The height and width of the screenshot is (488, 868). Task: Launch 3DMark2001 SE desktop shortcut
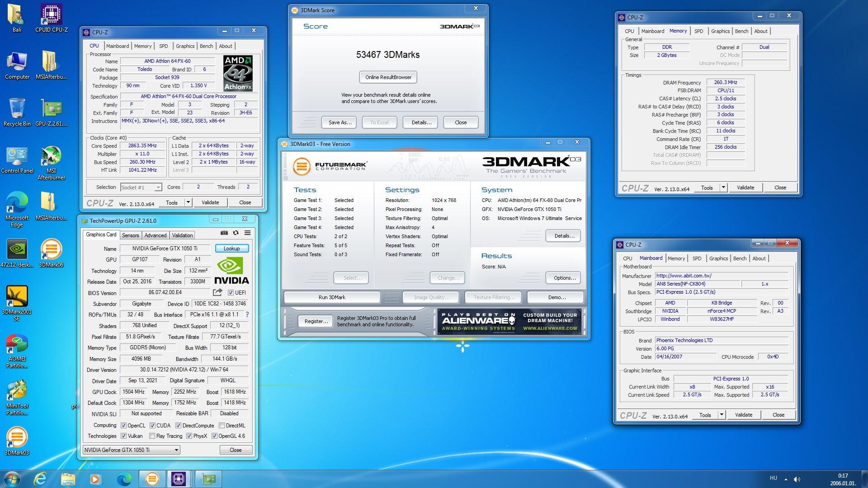[17, 304]
